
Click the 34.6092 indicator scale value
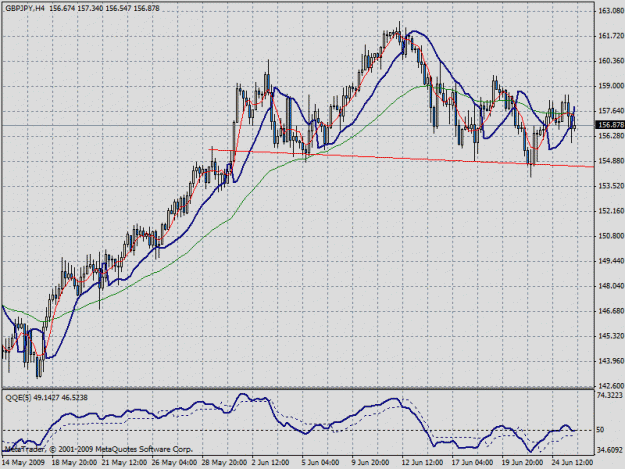pyautogui.click(x=610, y=450)
